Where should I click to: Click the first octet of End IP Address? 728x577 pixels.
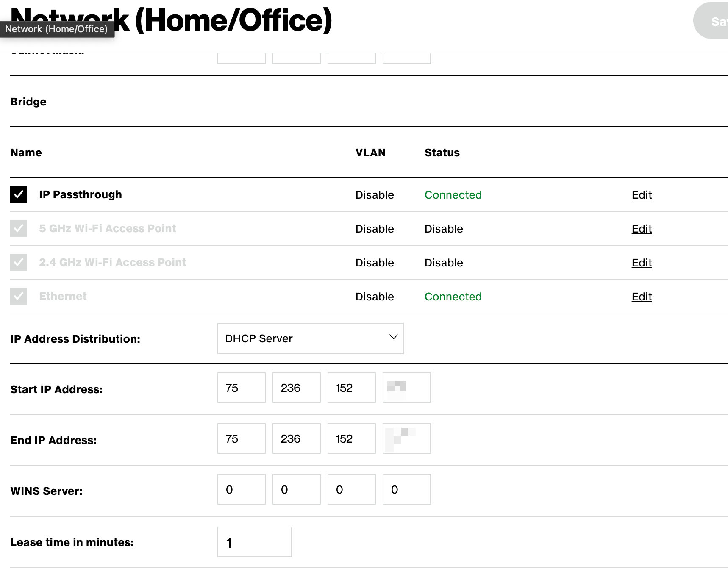pos(241,438)
